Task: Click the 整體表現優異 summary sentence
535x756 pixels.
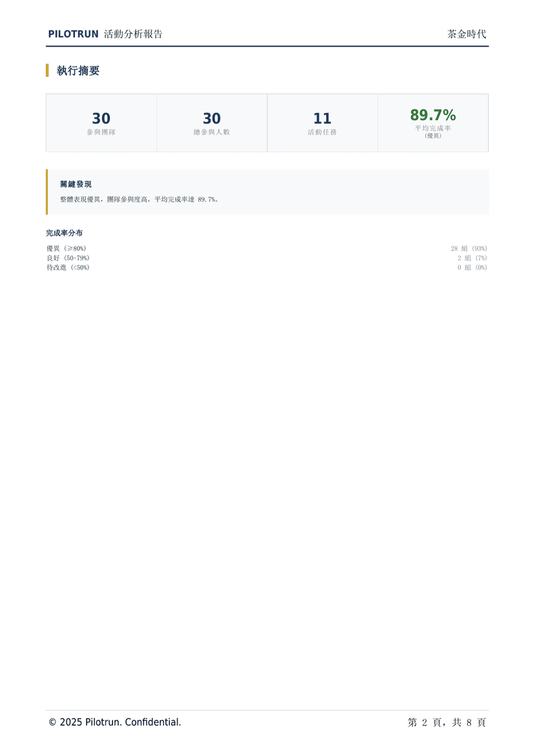Action: [140, 200]
